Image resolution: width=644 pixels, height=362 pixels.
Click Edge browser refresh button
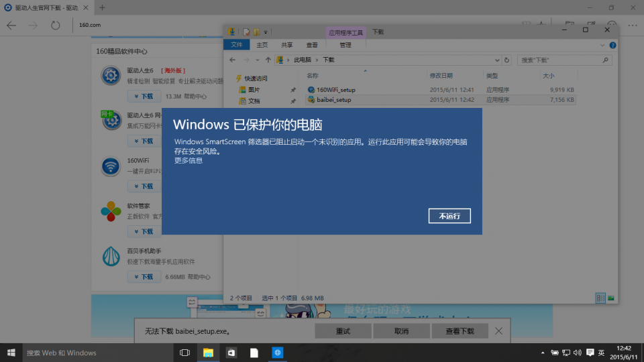coord(56,25)
